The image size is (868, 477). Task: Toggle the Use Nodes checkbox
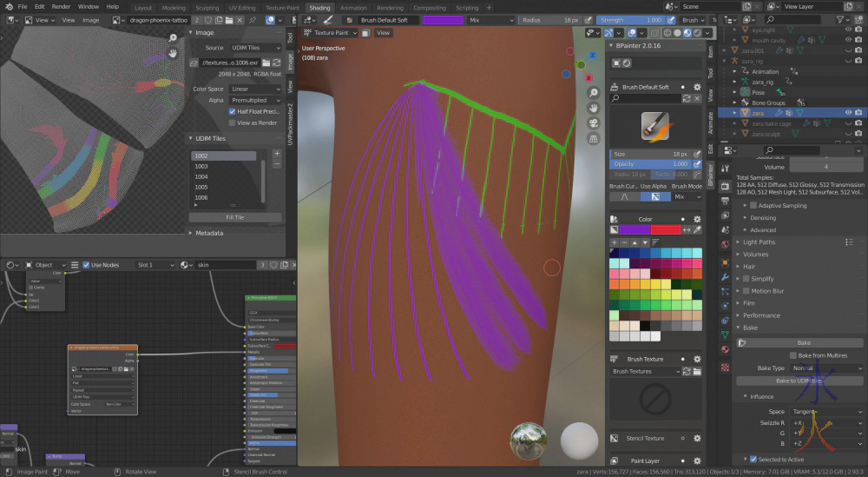click(x=86, y=265)
